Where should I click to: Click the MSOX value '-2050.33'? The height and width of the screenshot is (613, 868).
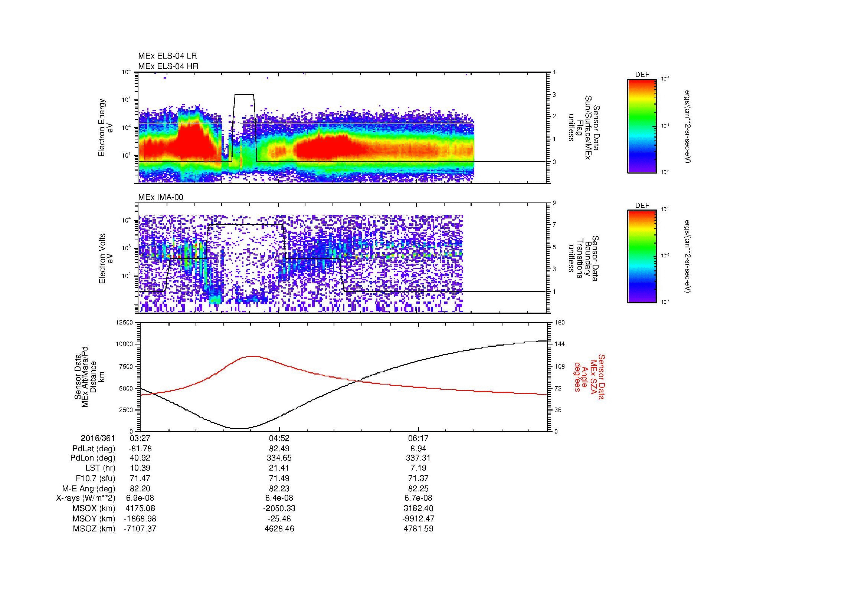279,509
